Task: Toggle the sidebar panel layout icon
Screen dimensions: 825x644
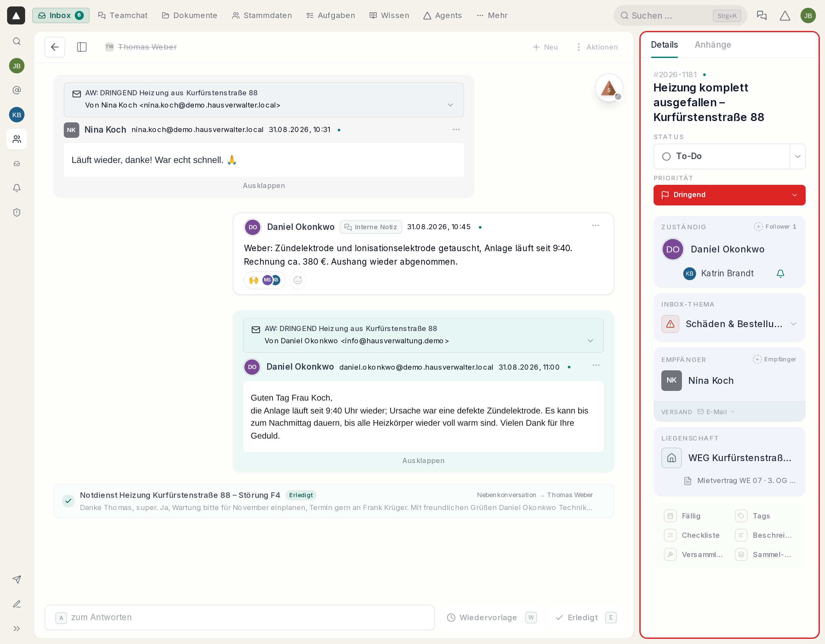Action: coord(82,47)
